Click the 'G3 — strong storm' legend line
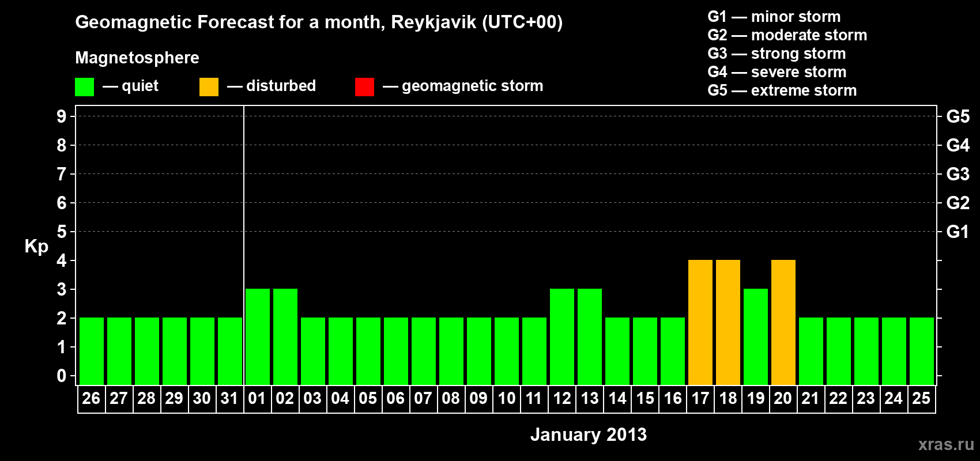This screenshot has height=461, width=980. [x=777, y=54]
